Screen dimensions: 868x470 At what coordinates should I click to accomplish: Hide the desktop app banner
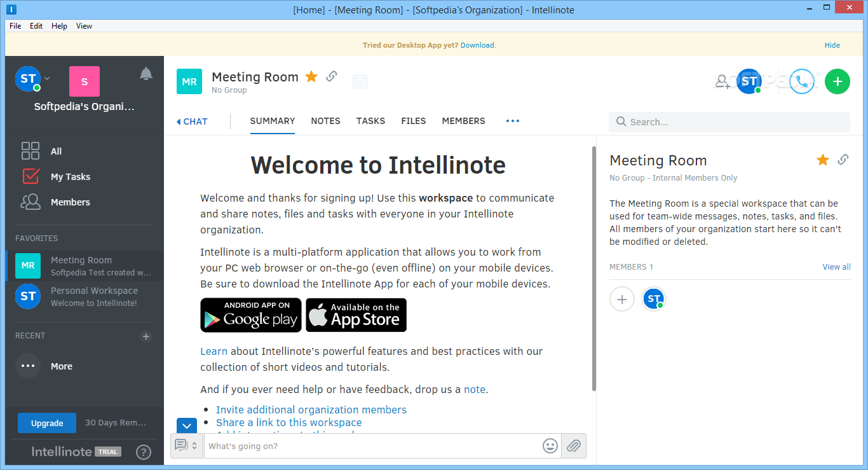(832, 45)
